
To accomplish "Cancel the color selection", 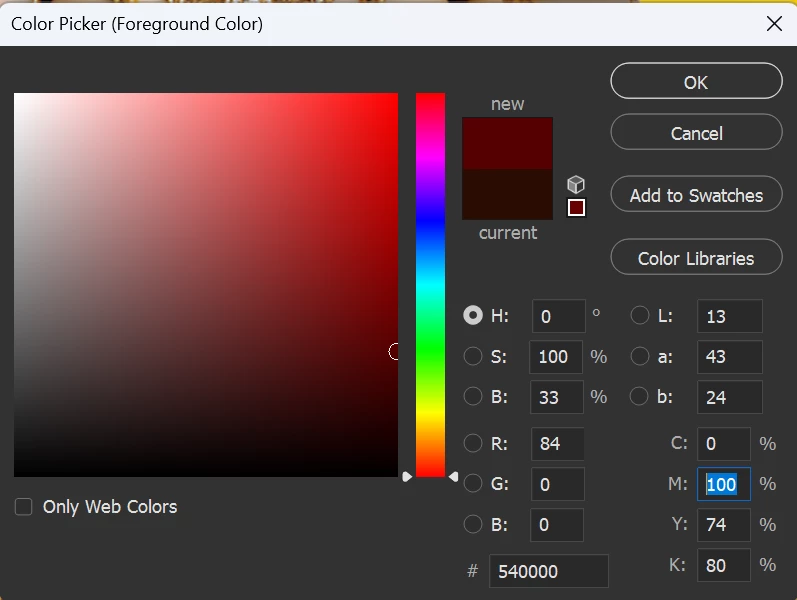I will click(x=696, y=132).
